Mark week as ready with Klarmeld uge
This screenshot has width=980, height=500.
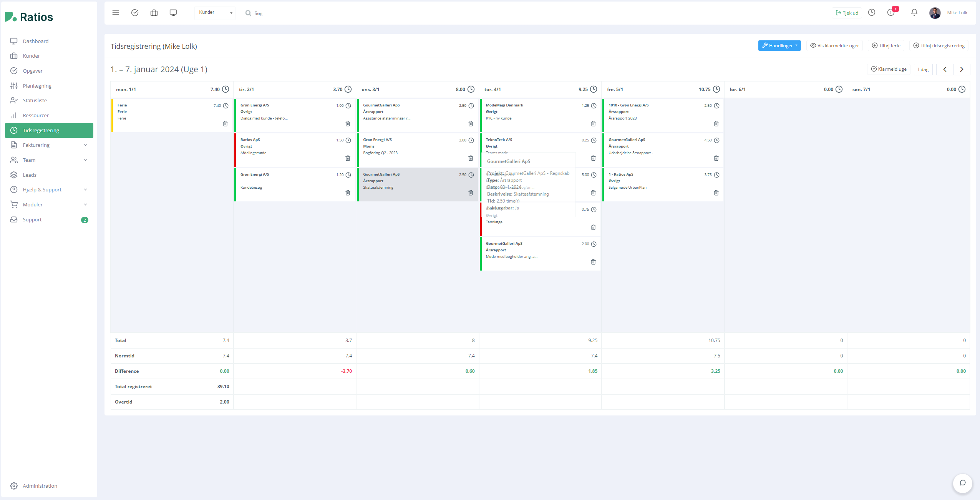point(889,69)
